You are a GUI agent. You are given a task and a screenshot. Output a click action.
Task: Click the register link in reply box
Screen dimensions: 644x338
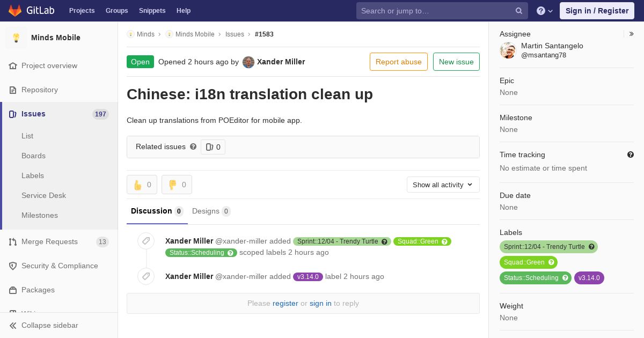(285, 303)
